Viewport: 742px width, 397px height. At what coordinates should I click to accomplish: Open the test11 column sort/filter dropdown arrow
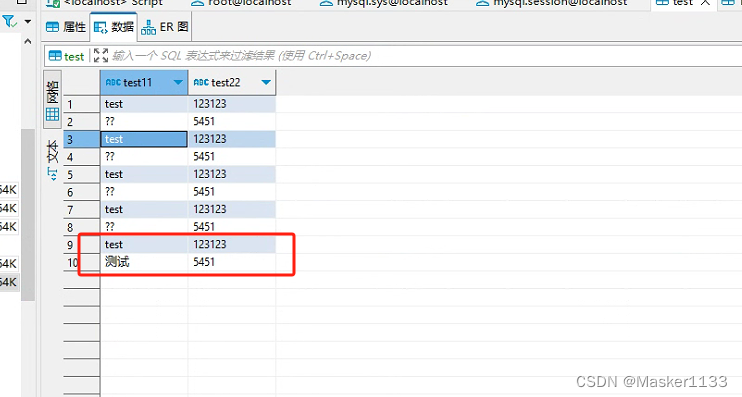pos(178,82)
